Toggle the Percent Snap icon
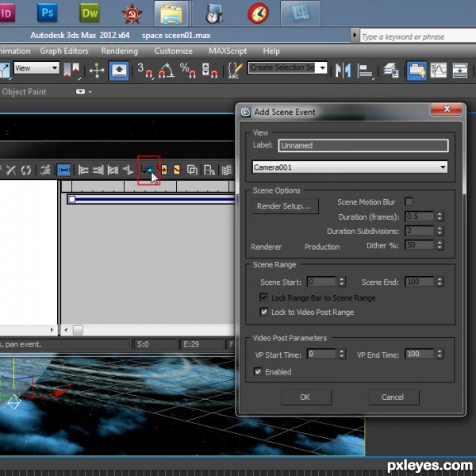This screenshot has height=476, width=476. coord(188,71)
